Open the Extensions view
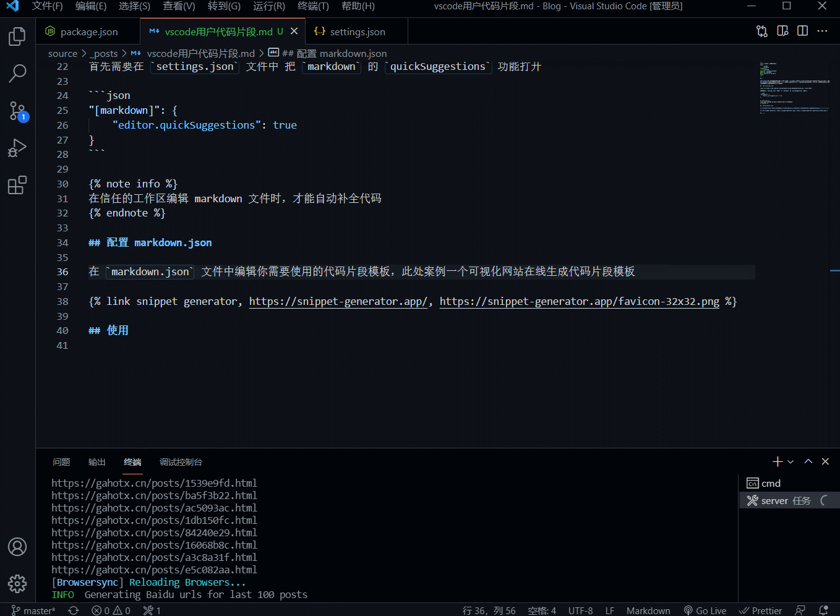The width and height of the screenshot is (840, 616). [x=17, y=185]
